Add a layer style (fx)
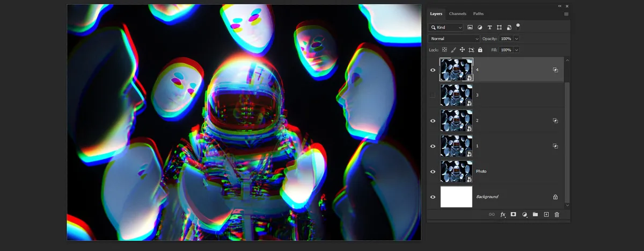Screen dimensions: 644x251 click(x=503, y=214)
